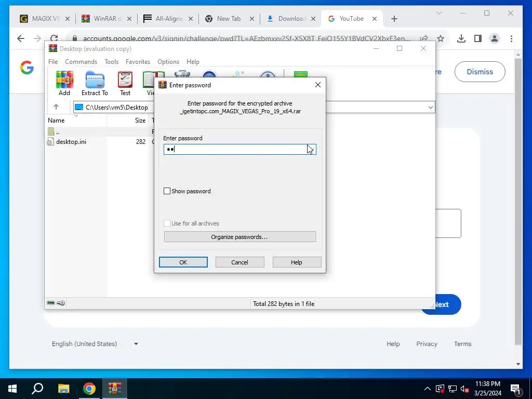Click Cancel in the Enter password dialog
The height and width of the screenshot is (399, 532).
click(x=240, y=262)
